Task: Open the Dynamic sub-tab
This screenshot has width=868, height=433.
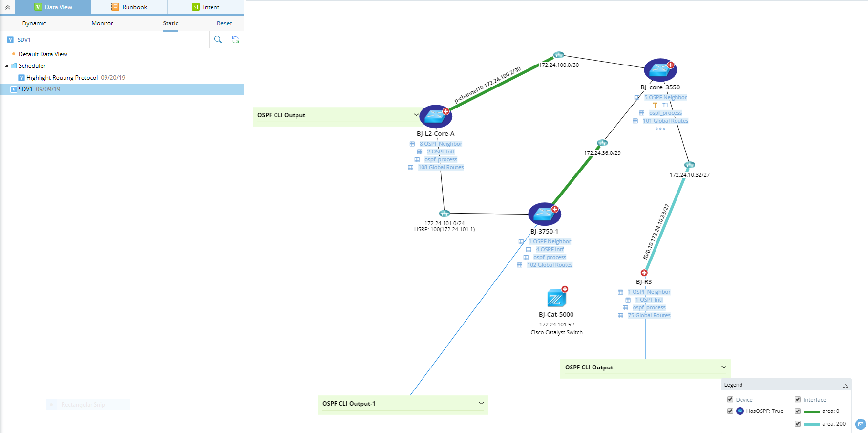Action: click(34, 23)
